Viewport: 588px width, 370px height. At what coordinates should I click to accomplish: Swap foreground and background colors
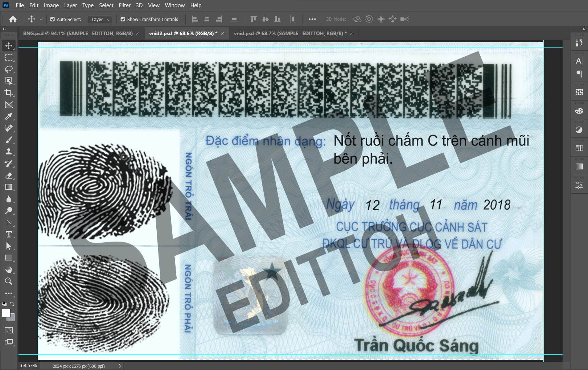12,304
